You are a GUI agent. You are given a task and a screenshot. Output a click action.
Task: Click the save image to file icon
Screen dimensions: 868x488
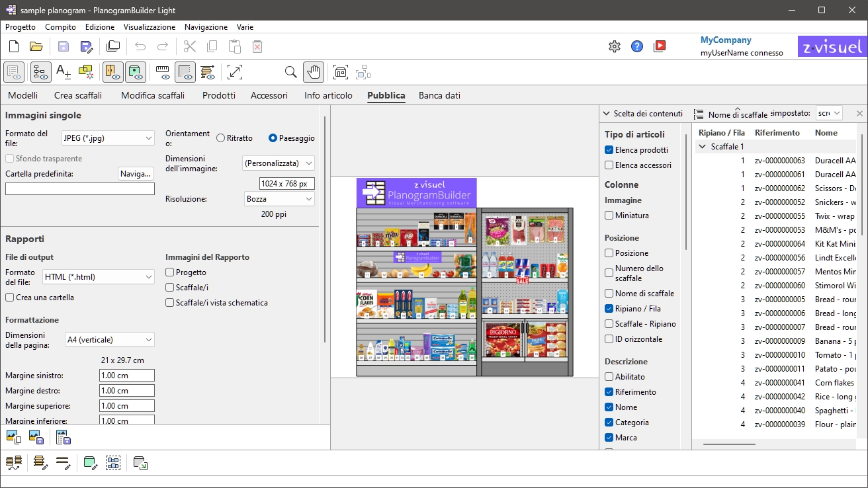(x=36, y=437)
